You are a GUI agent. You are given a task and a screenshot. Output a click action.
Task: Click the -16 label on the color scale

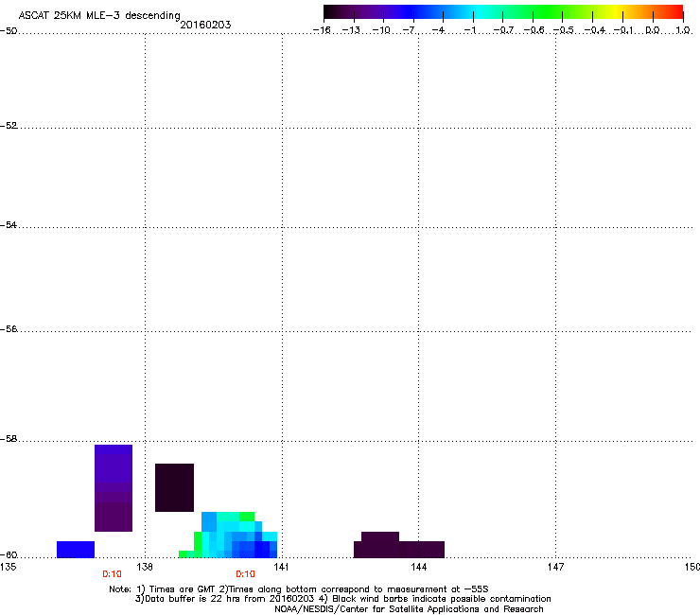tap(322, 30)
